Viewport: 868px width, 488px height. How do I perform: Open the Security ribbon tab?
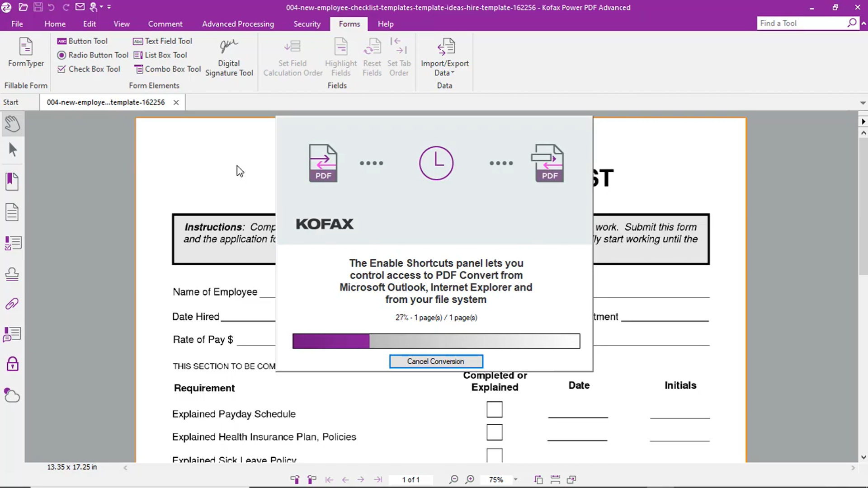click(x=307, y=24)
